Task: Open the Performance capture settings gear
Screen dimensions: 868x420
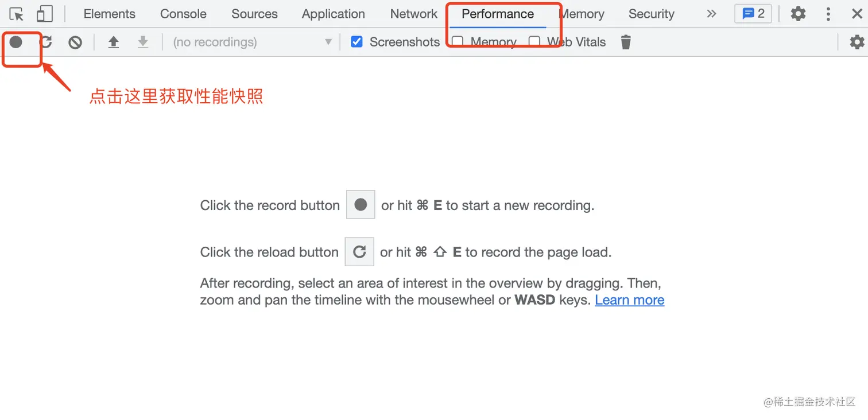Action: pyautogui.click(x=857, y=42)
